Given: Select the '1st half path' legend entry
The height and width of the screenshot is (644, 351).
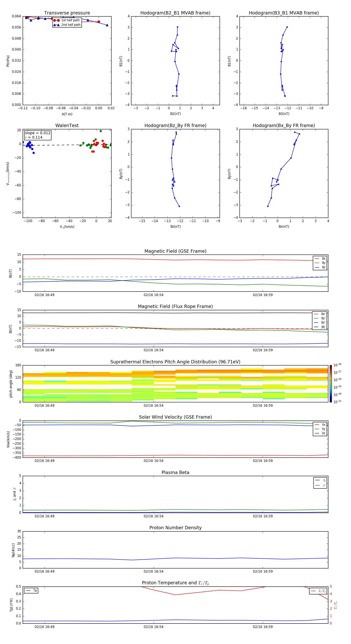Looking at the screenshot, I should pyautogui.click(x=67, y=20).
